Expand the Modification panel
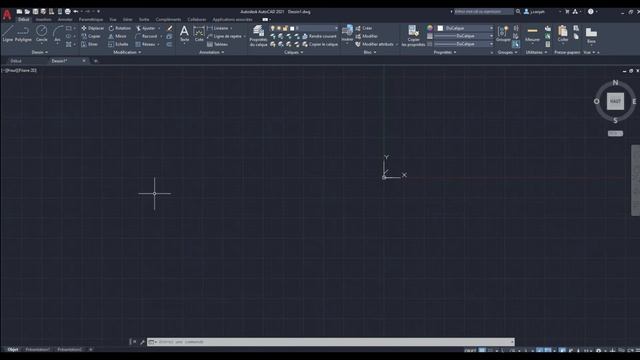The image size is (640, 360). coord(127,52)
